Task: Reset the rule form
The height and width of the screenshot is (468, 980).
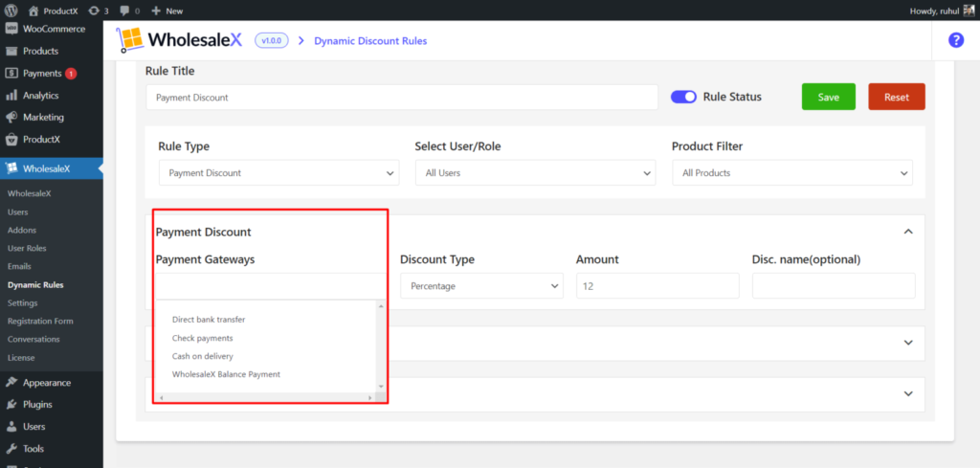Action: pyautogui.click(x=896, y=97)
